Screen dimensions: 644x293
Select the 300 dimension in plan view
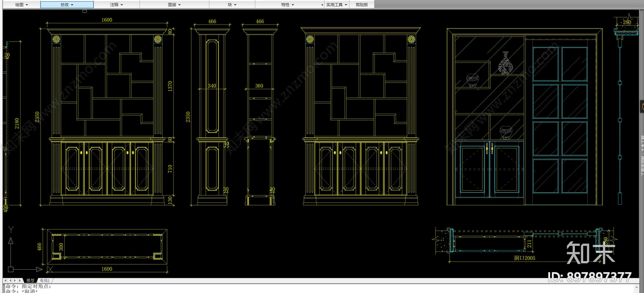[x=61, y=246]
